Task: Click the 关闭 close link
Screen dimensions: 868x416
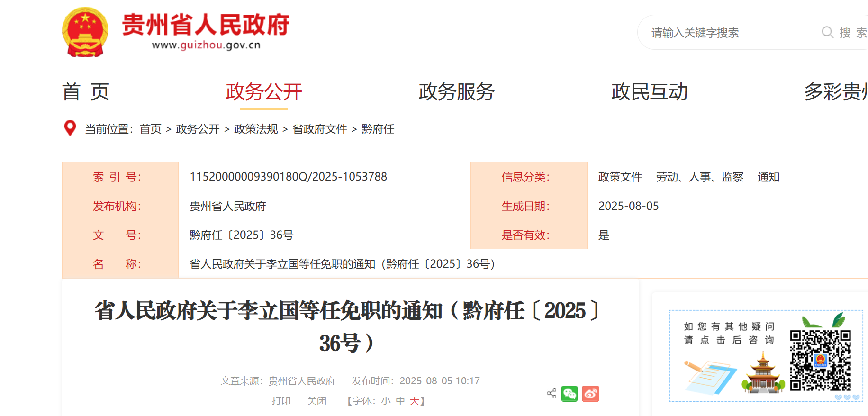Action: point(316,401)
